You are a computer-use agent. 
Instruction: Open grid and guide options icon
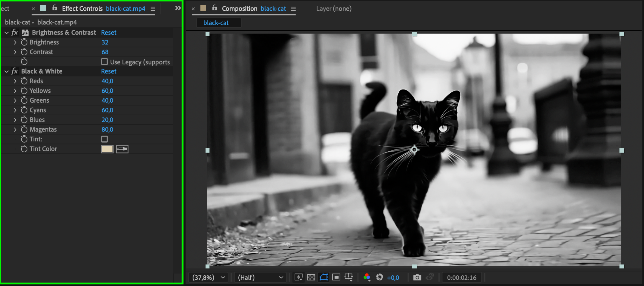click(x=349, y=277)
